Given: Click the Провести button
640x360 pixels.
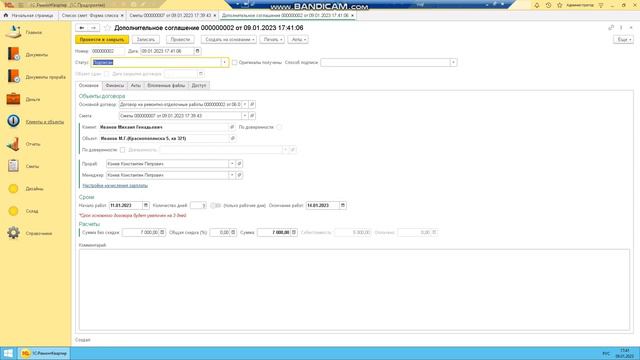Looking at the screenshot, I should coord(180,40).
